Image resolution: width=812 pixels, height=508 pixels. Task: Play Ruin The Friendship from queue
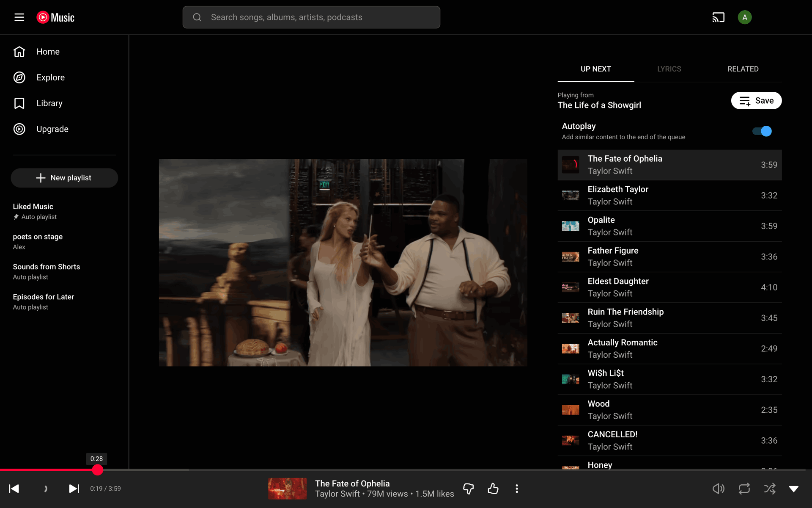[x=669, y=318]
